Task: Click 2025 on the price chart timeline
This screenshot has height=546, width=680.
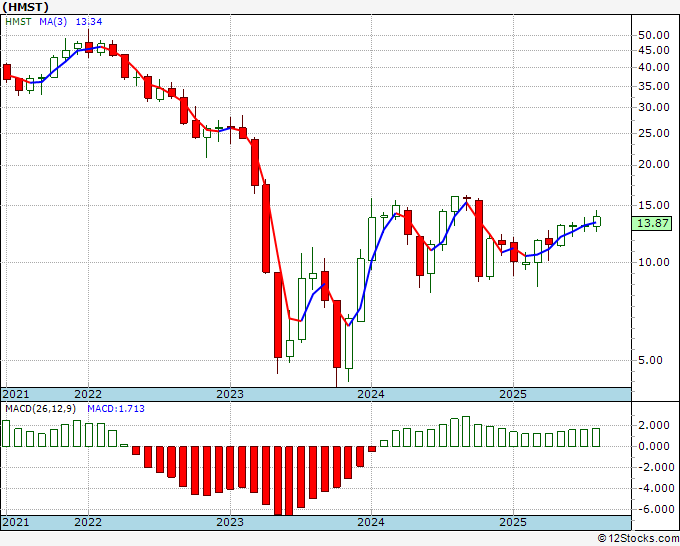Action: click(x=513, y=394)
